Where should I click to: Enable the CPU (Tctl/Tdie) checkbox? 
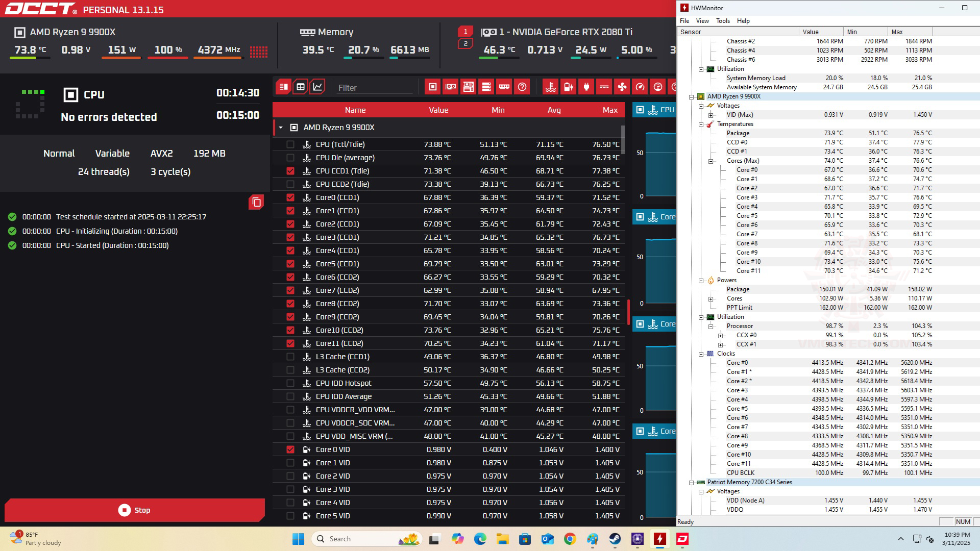click(290, 144)
